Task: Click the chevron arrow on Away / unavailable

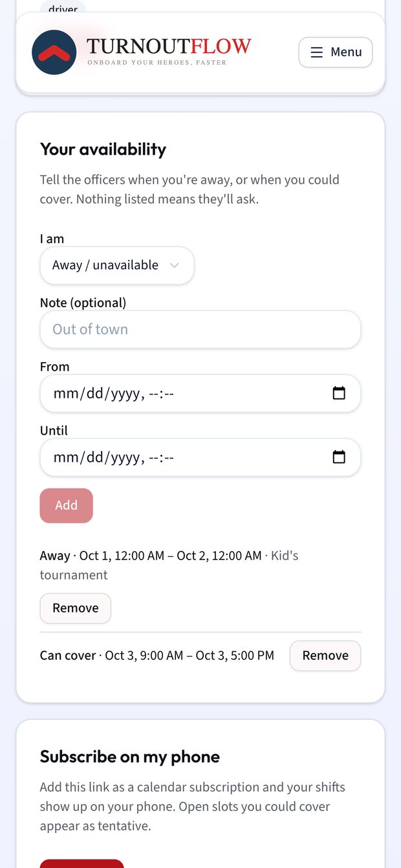Action: pyautogui.click(x=174, y=265)
